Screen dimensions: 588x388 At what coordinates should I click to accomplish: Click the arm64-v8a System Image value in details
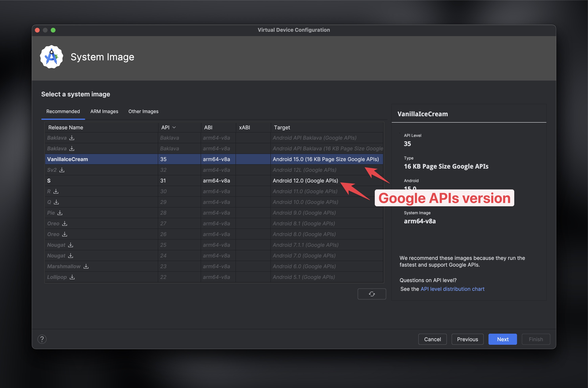click(420, 221)
